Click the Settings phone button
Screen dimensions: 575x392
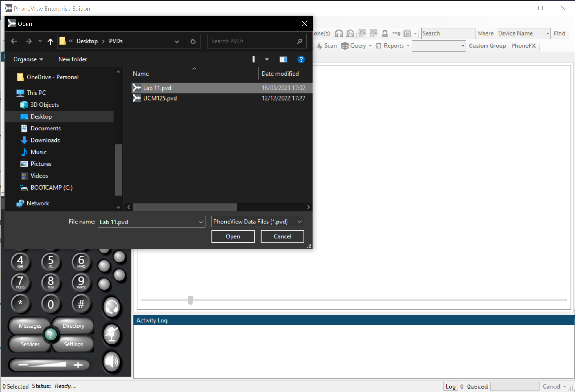73,344
